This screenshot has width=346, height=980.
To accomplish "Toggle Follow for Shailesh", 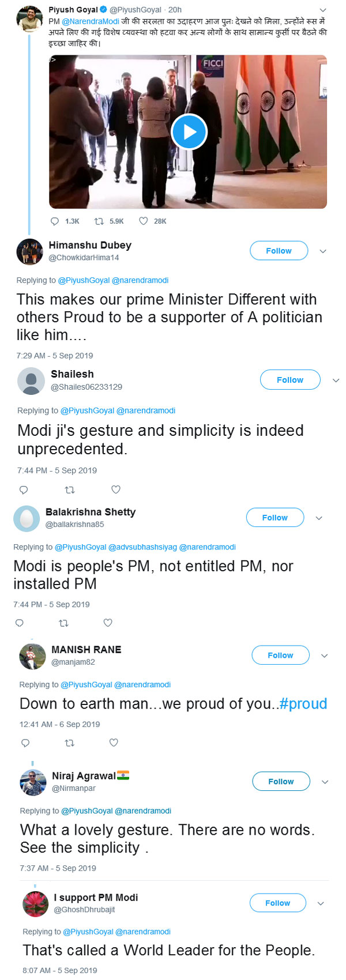I will click(x=289, y=380).
